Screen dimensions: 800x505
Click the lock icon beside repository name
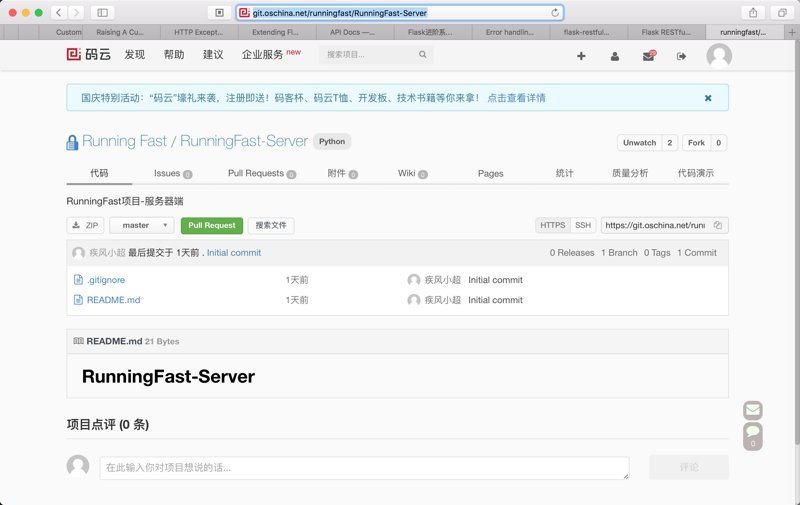tap(72, 142)
